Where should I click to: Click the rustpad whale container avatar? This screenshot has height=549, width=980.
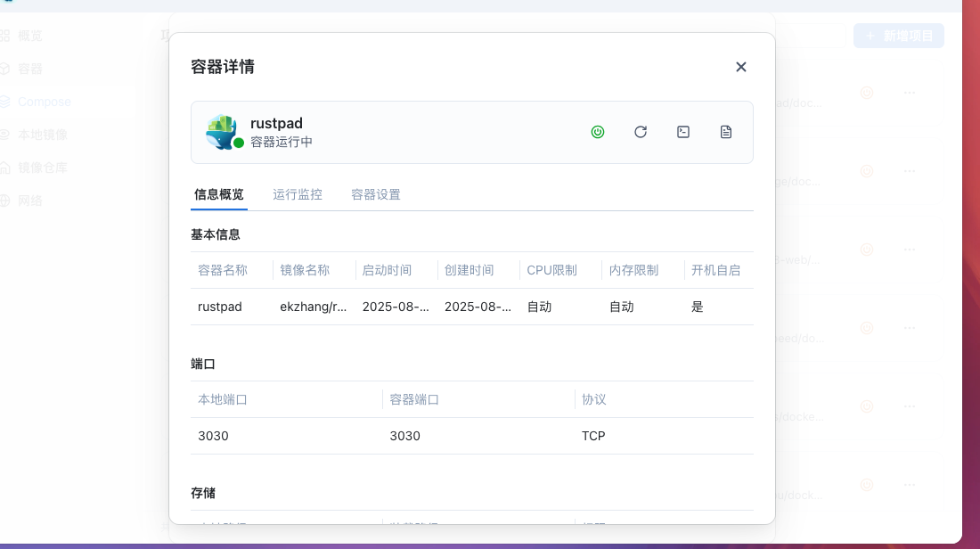click(x=222, y=132)
